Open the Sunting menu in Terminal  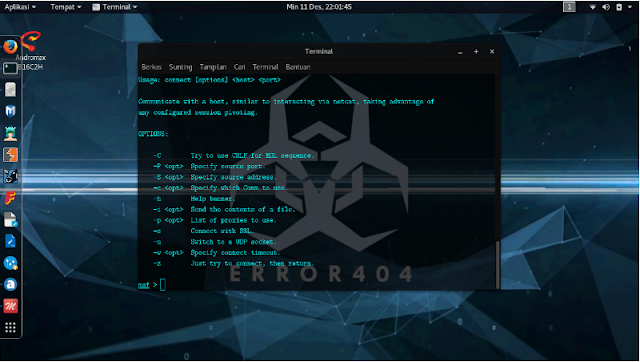[180, 67]
